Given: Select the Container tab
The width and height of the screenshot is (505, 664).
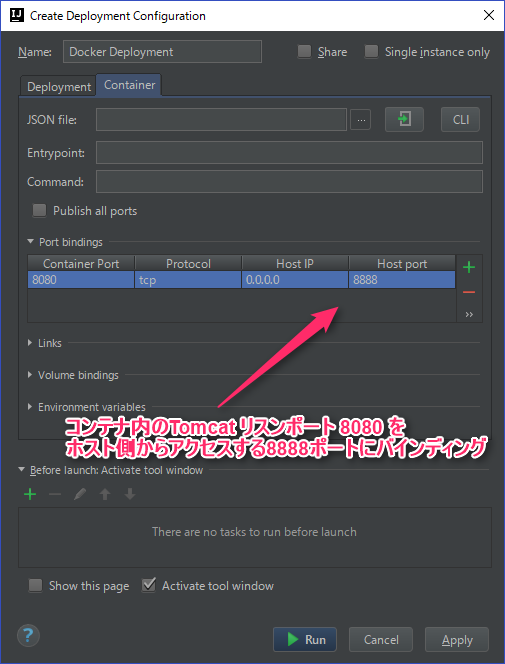Looking at the screenshot, I should click(129, 85).
